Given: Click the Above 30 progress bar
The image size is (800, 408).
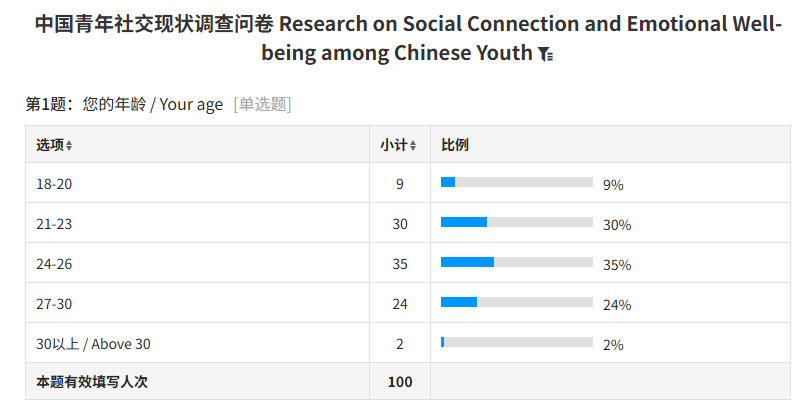Looking at the screenshot, I should pos(516,342).
